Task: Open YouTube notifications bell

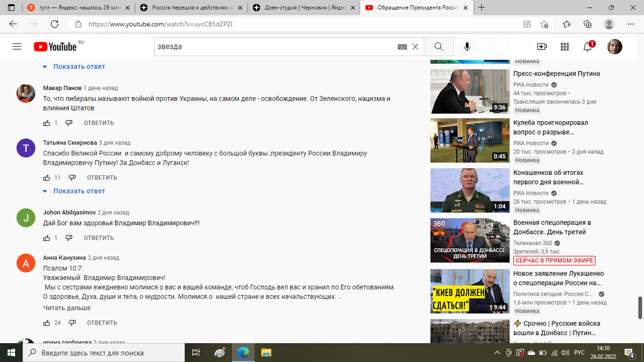Action: [587, 47]
